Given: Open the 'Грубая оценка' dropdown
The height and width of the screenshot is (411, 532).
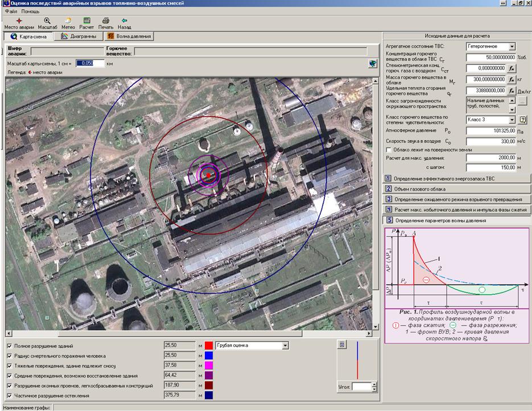Looking at the screenshot, I should click(285, 346).
